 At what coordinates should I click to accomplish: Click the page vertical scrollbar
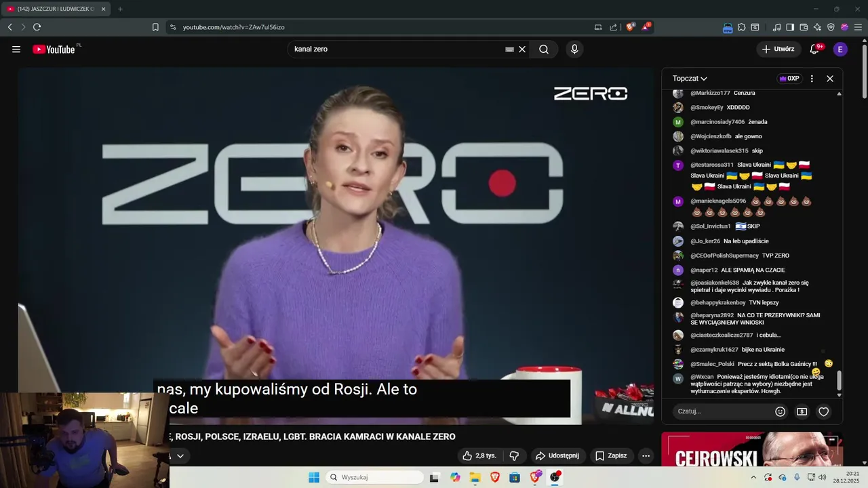click(x=864, y=71)
